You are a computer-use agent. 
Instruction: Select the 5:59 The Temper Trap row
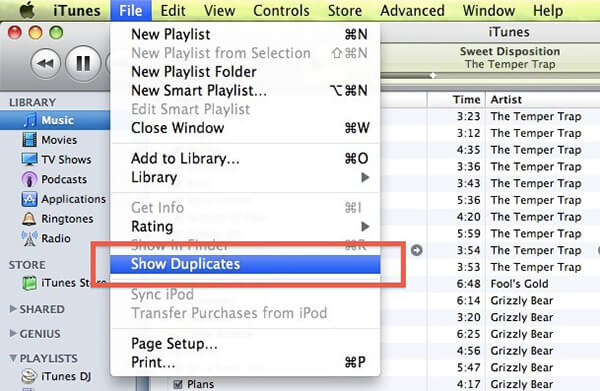pos(490,233)
